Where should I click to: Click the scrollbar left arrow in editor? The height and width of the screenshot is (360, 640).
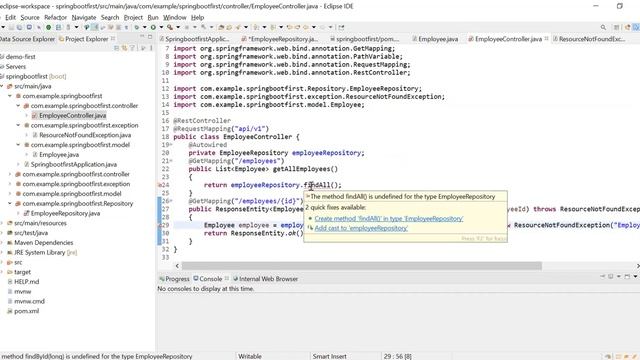coord(177,266)
